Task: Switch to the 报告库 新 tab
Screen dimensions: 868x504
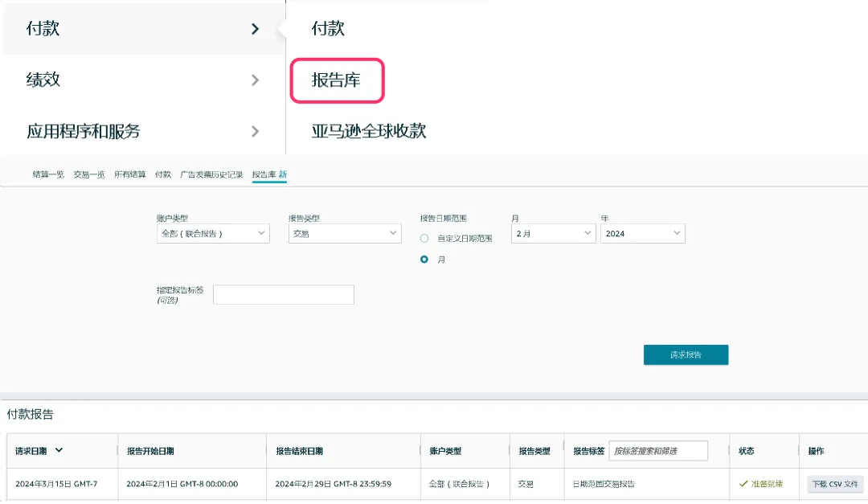Action: tap(269, 174)
